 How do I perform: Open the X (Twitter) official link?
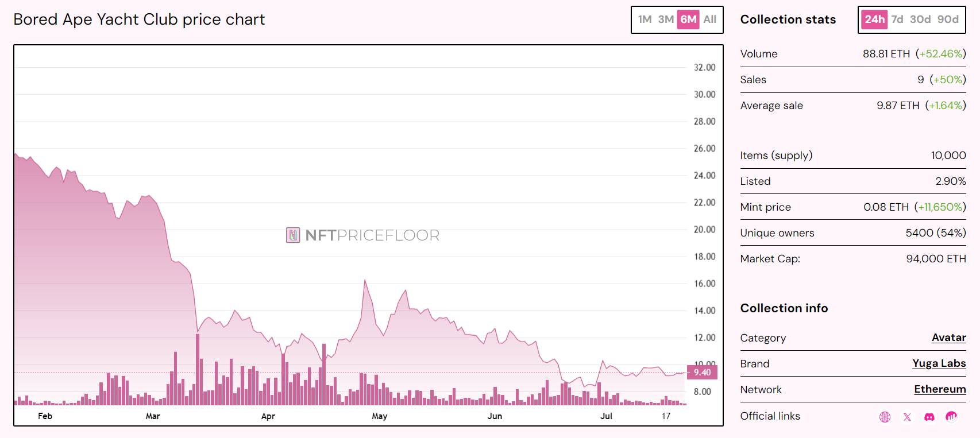[x=907, y=417]
